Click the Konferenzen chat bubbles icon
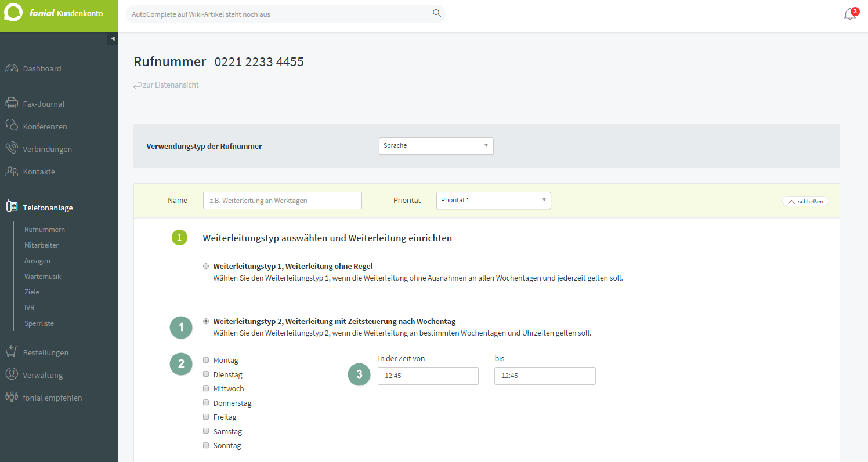Viewport: 868px width, 462px height. [x=12, y=126]
